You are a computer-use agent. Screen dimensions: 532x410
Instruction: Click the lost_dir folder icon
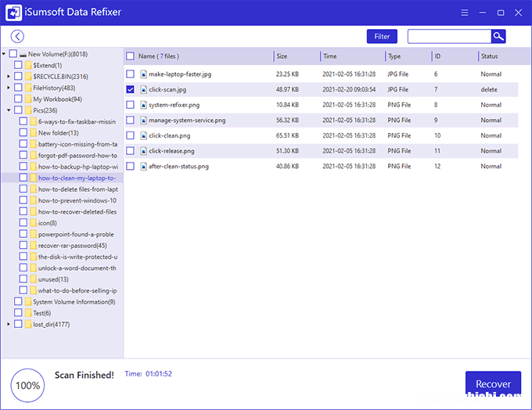click(28, 324)
